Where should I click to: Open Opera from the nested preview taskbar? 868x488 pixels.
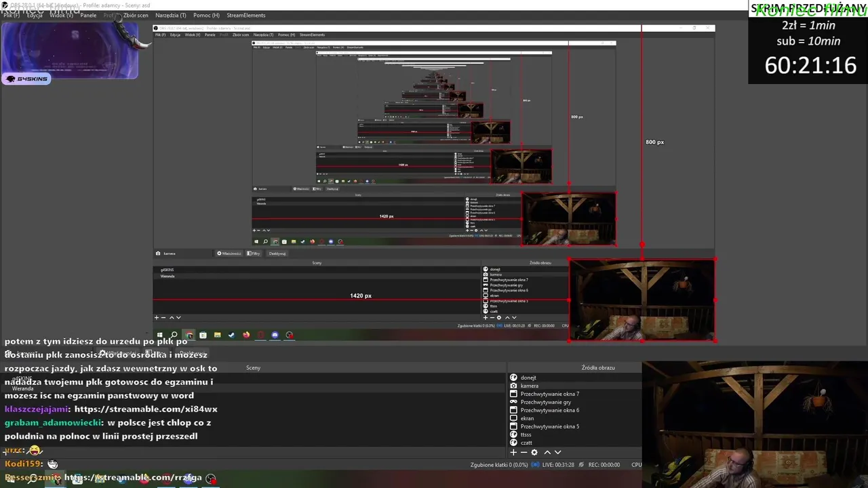click(x=260, y=335)
